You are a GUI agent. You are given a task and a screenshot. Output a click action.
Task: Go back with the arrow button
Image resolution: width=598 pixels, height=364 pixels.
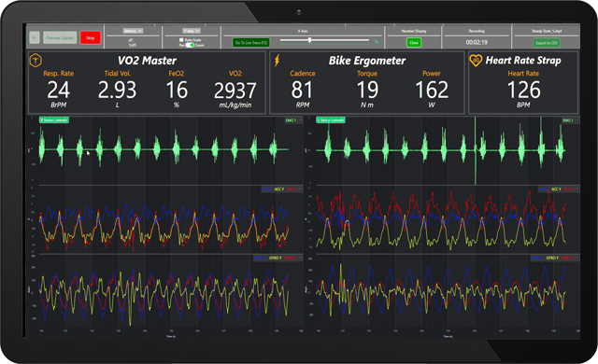[35, 37]
